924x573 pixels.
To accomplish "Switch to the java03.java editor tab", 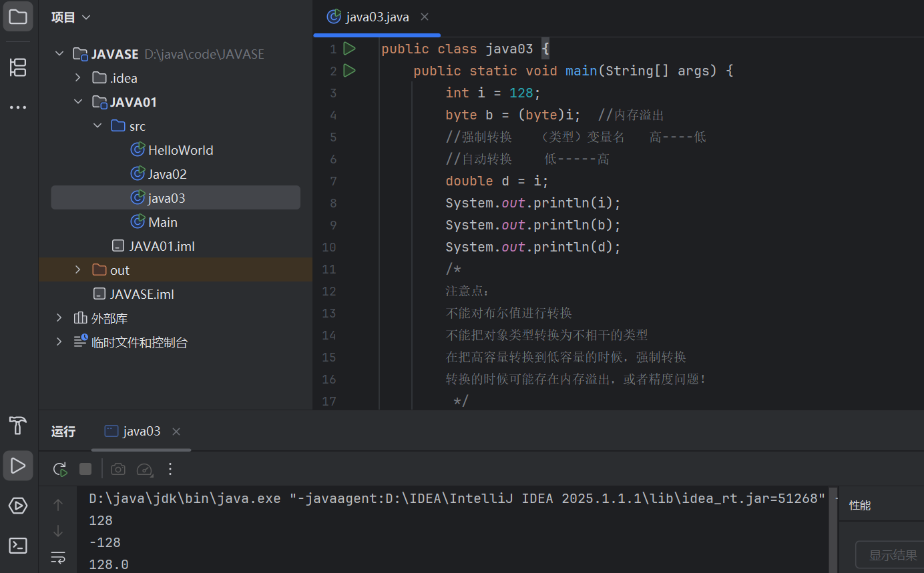I will [376, 17].
